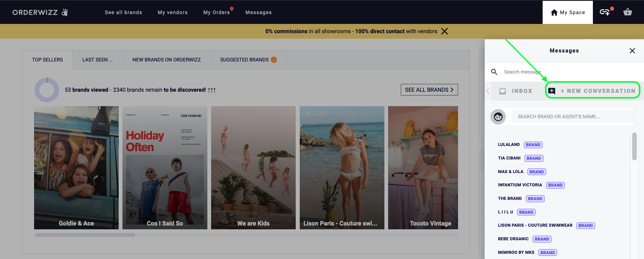Open the Tocoto Vintage brand card

click(423, 168)
